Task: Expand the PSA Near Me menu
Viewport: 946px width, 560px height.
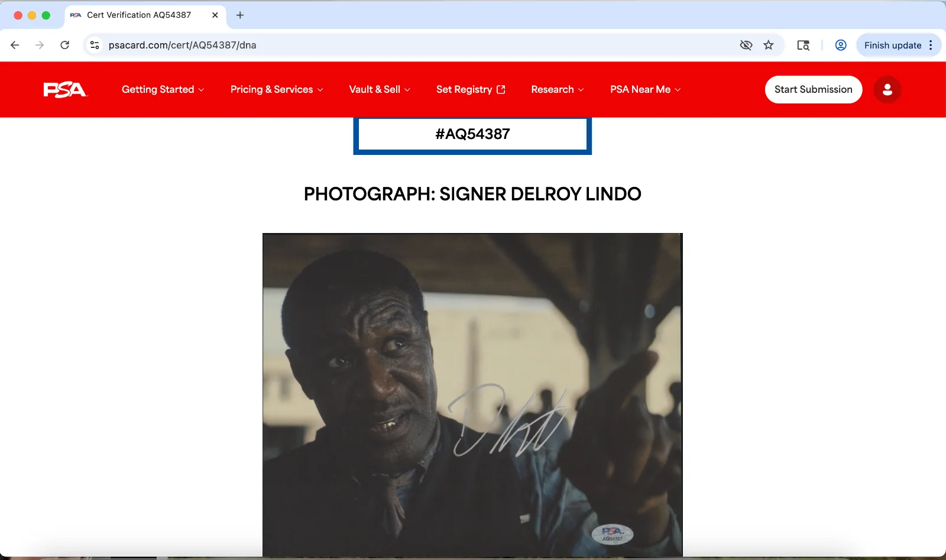Action: tap(646, 89)
